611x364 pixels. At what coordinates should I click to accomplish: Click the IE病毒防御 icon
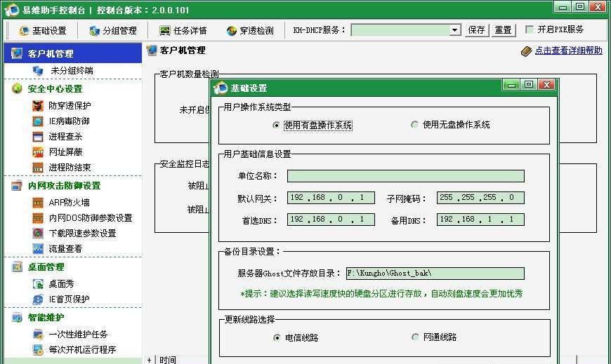[x=38, y=121]
